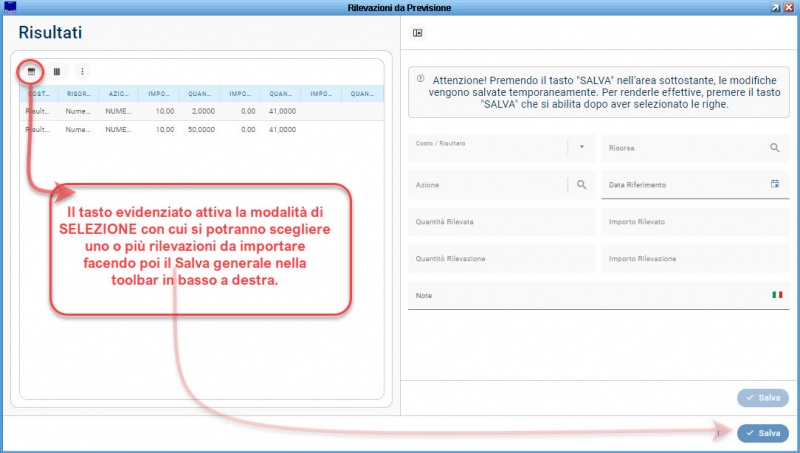Image resolution: width=800 pixels, height=453 pixels.
Task: Click the Importo Rilevazione field
Action: click(x=695, y=259)
